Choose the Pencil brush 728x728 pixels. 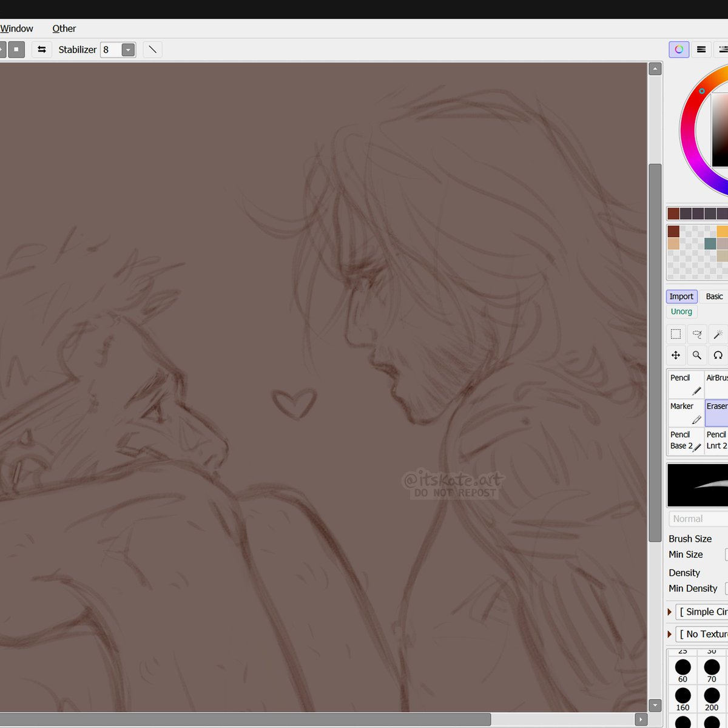[686, 384]
